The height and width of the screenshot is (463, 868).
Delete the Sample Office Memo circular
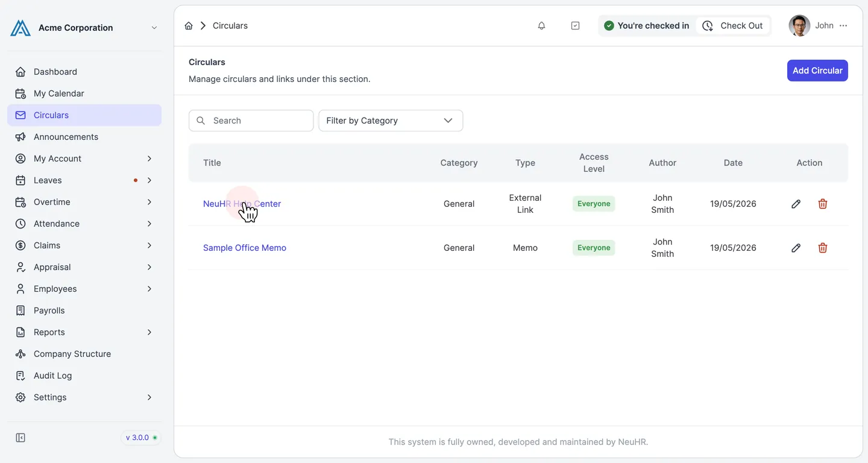coord(823,248)
